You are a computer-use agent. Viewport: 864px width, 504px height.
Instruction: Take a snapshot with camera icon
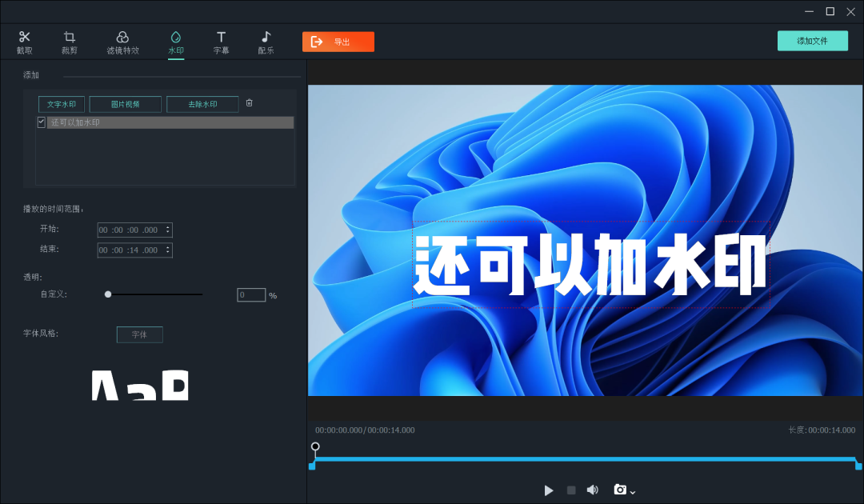pos(620,489)
